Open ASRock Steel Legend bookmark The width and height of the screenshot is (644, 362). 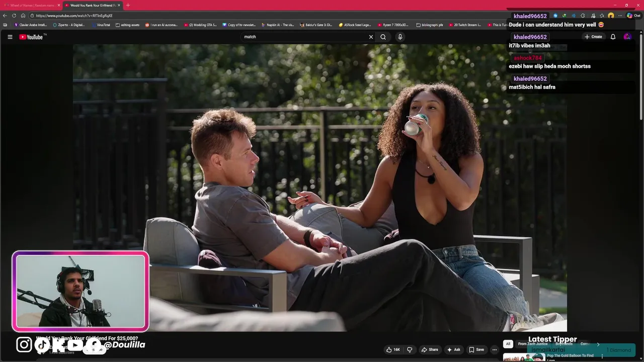click(x=355, y=25)
